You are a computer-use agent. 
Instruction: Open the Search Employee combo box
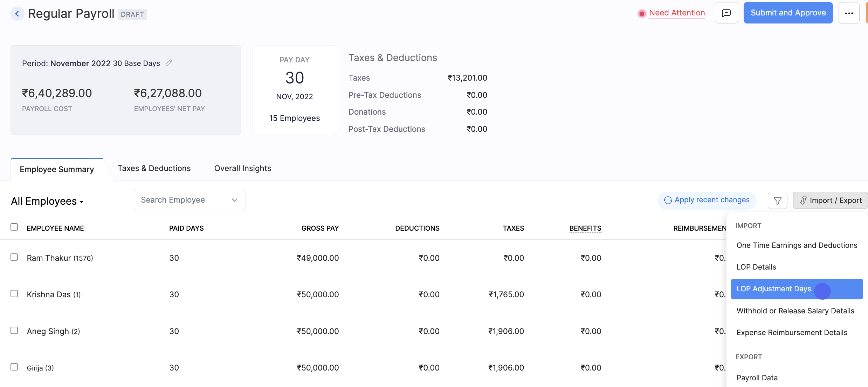[190, 200]
